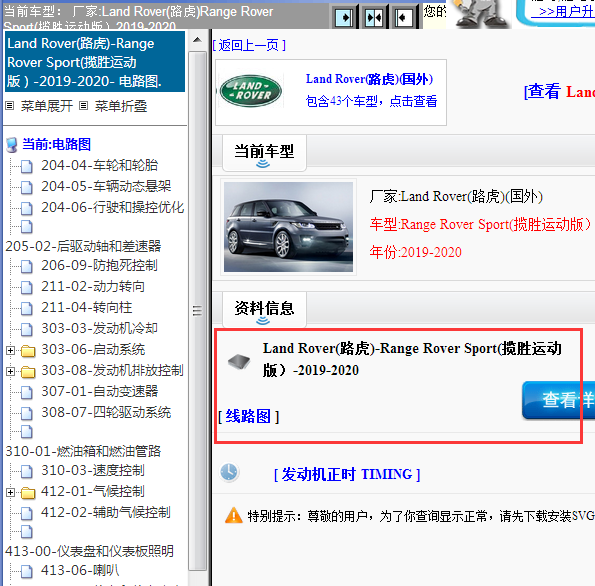Click folder icon for 303-08-发动机排放控制

tap(28, 372)
